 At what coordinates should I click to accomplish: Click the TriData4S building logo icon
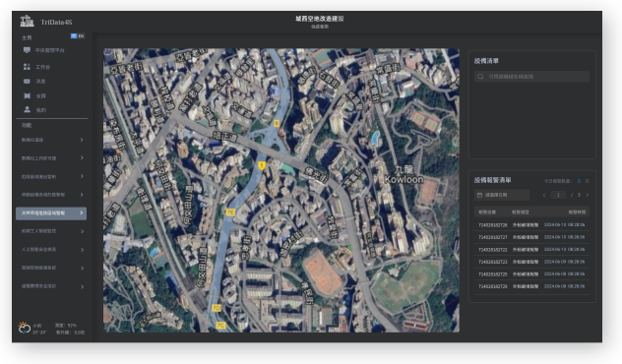click(x=27, y=21)
